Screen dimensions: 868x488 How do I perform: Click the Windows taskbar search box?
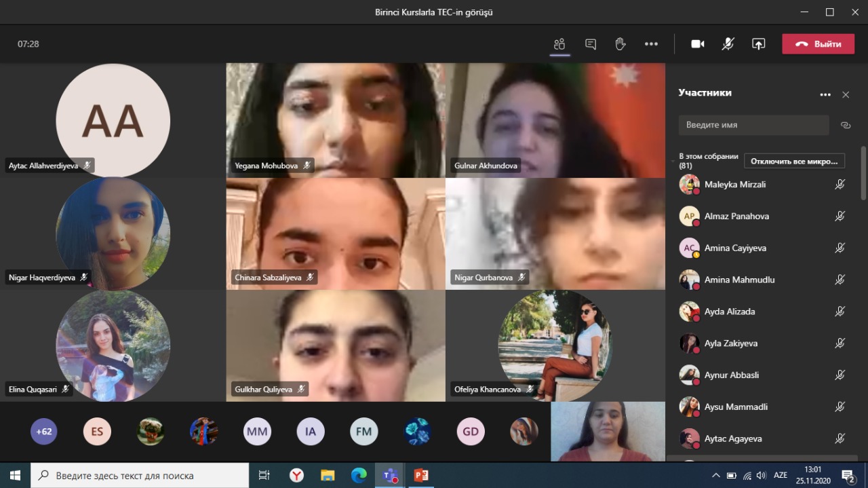point(140,475)
